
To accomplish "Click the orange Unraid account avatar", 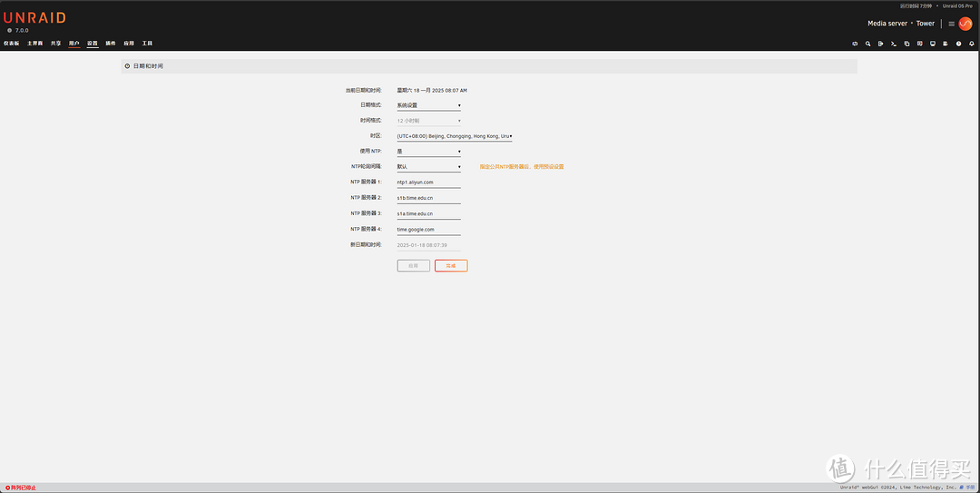I will 965,24.
